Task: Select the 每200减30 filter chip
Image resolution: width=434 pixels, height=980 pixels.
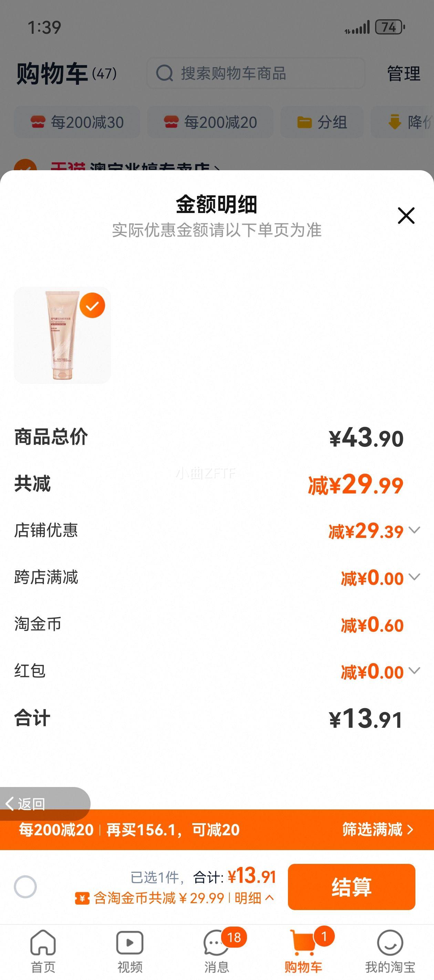Action: pyautogui.click(x=77, y=122)
